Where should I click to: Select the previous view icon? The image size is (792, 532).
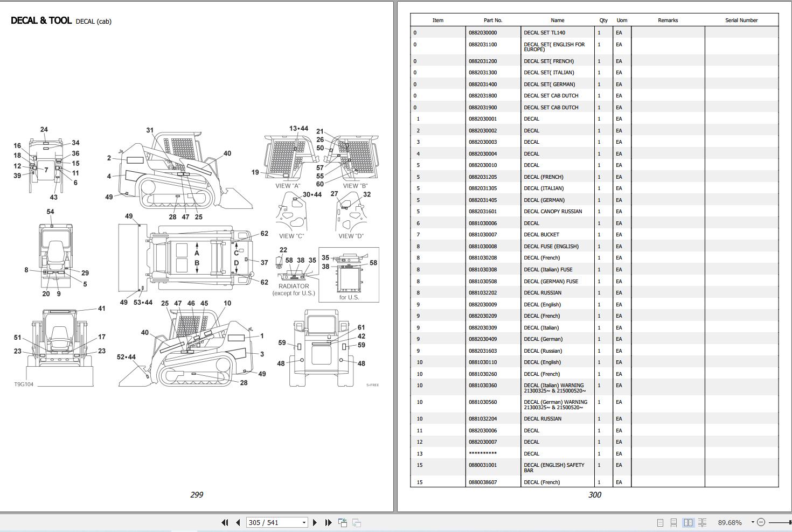(x=343, y=522)
